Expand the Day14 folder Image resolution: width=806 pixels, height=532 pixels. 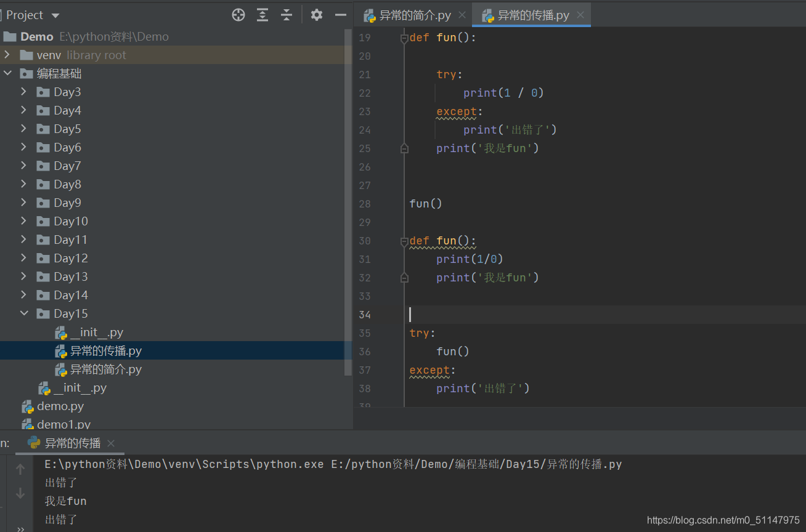click(24, 295)
